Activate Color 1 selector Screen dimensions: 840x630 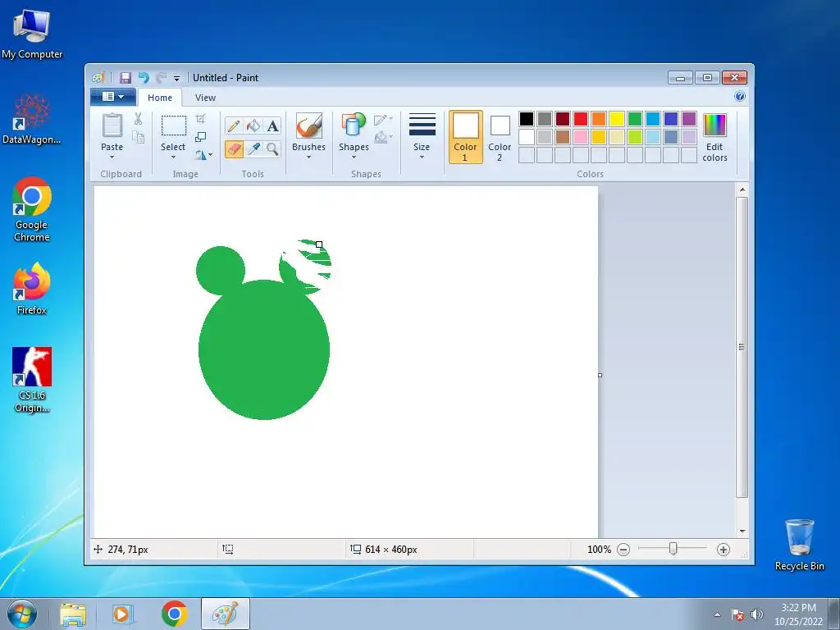point(466,137)
